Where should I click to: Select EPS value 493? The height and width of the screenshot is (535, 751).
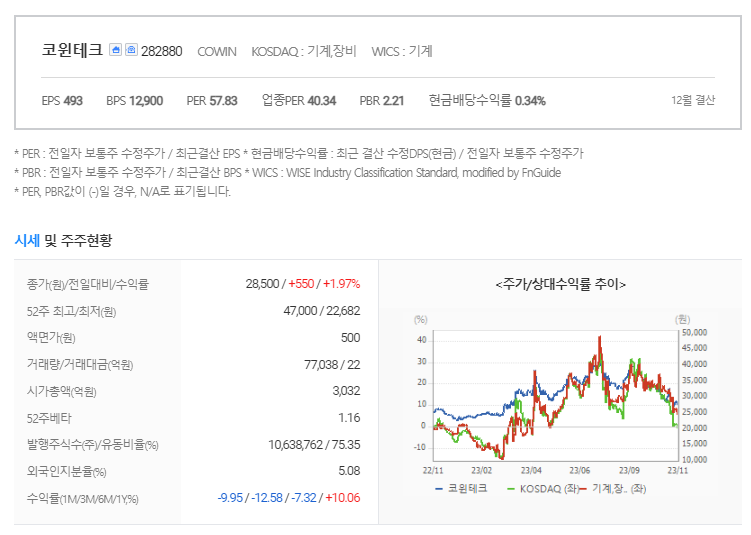pyautogui.click(x=73, y=101)
